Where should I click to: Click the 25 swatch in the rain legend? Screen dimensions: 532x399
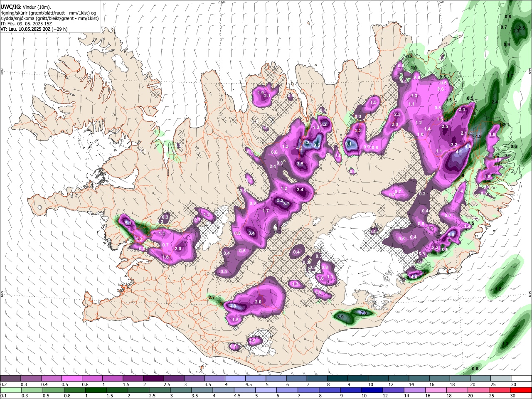[x=499, y=390]
